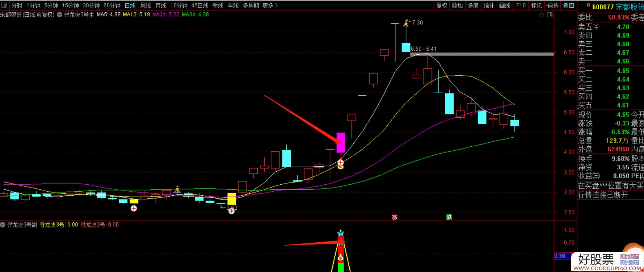Select the 45日线 period tab

pyautogui.click(x=200, y=5)
